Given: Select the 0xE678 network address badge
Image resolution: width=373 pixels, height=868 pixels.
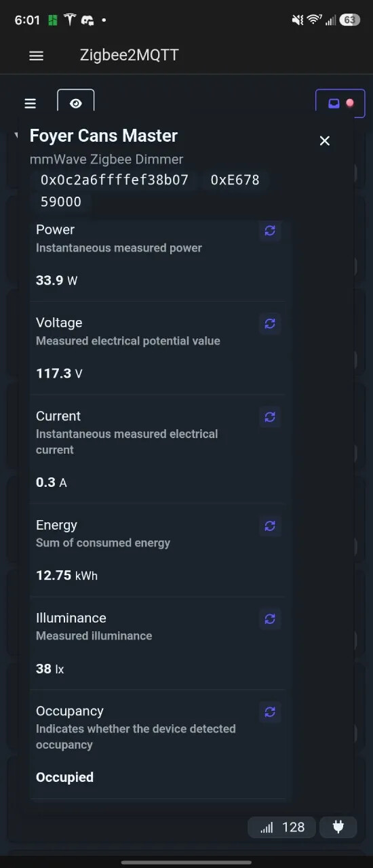Looking at the screenshot, I should coord(235,180).
